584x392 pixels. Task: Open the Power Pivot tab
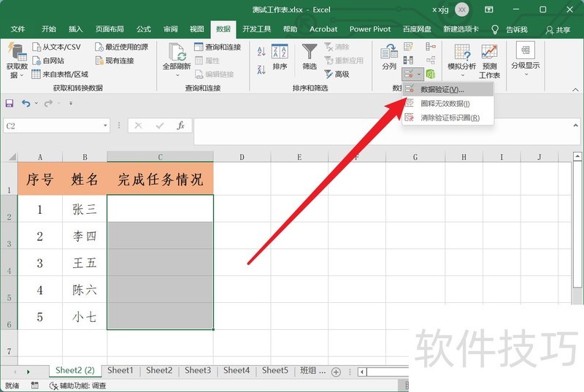[x=370, y=29]
